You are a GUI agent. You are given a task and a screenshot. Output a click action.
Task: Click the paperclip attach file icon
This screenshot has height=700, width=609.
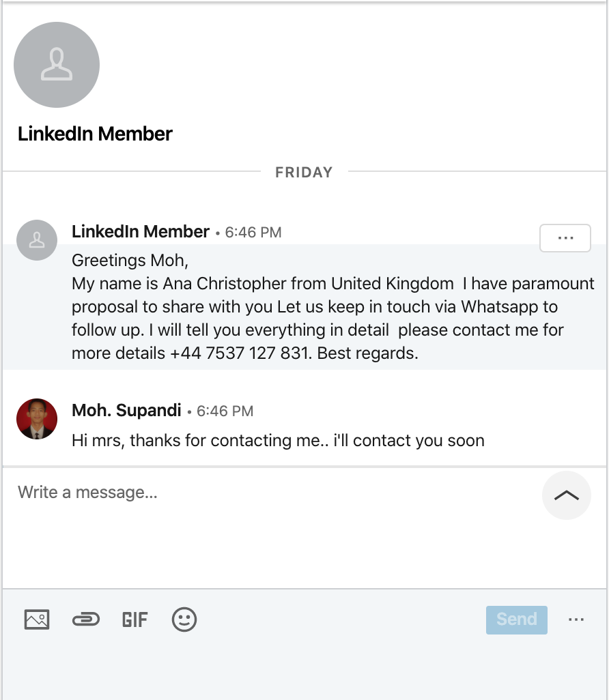(x=85, y=619)
